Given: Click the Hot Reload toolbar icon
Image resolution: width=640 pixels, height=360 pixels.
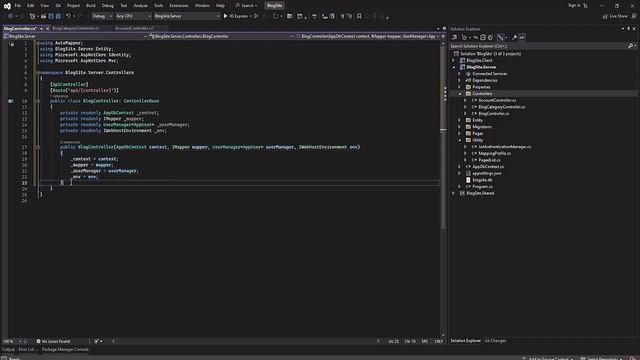Looking at the screenshot, I should (x=275, y=16).
